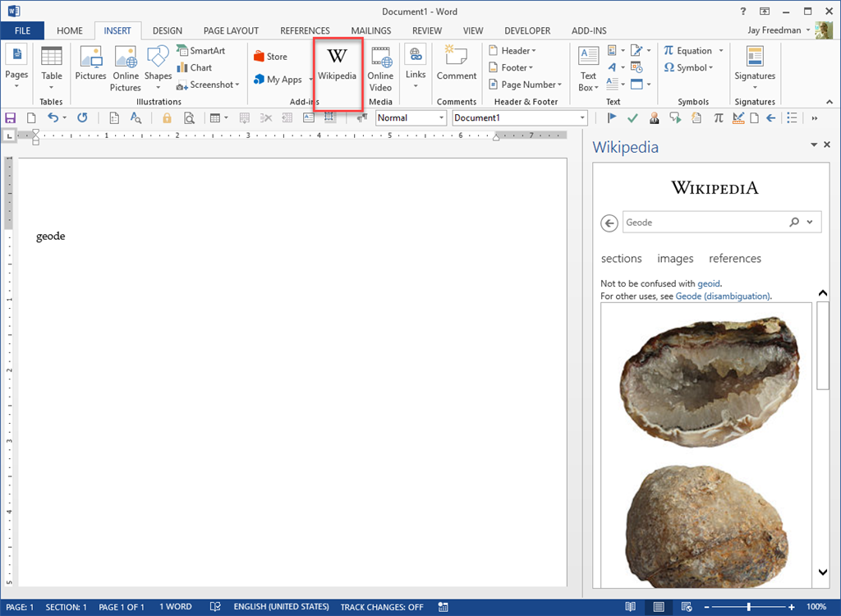The image size is (841, 616).
Task: Toggle Track Changes in the status bar
Action: click(382, 607)
